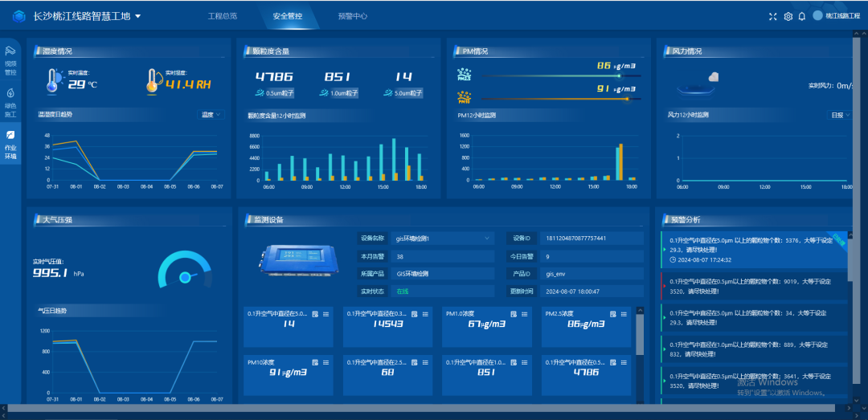
Task: Open the 温度 dropdown in humidity trend
Action: pyautogui.click(x=211, y=115)
